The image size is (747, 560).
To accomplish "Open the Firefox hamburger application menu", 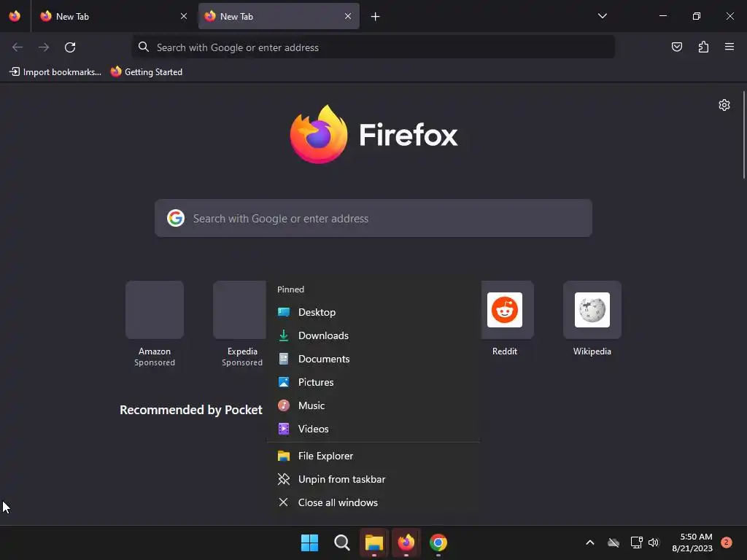I will pyautogui.click(x=729, y=47).
